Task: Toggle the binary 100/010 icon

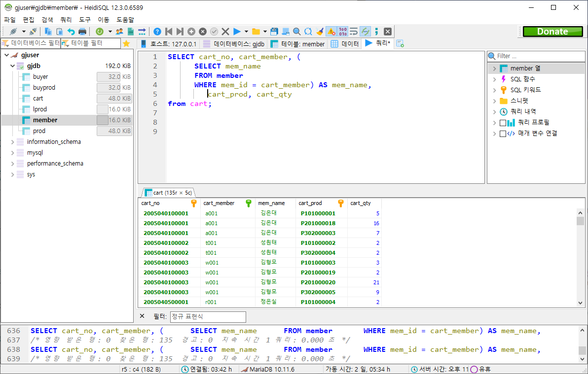Action: coord(343,32)
